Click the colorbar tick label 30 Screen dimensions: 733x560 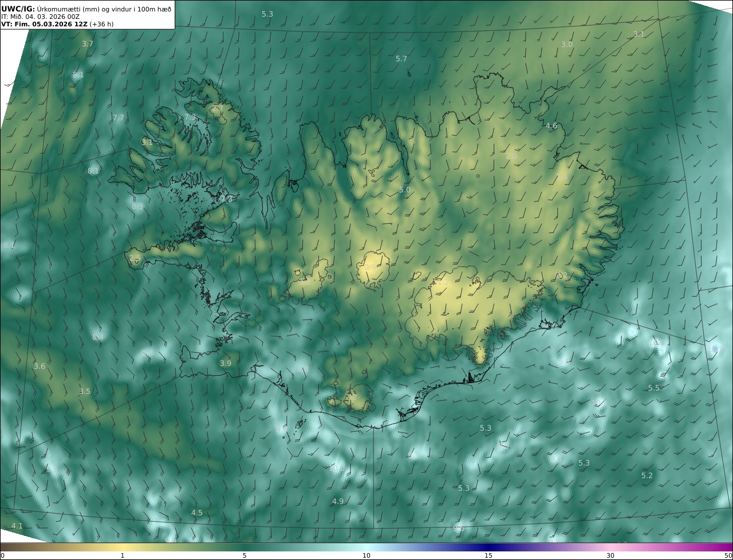coord(610,555)
